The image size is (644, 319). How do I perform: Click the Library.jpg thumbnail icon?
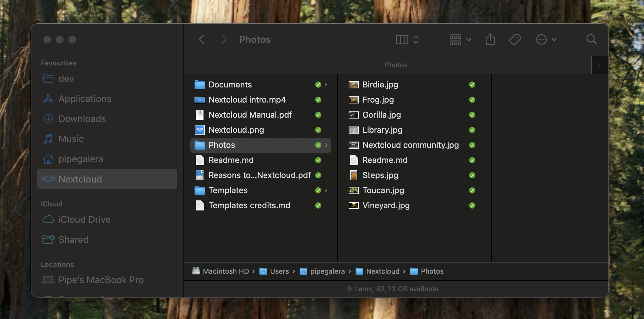pos(353,130)
